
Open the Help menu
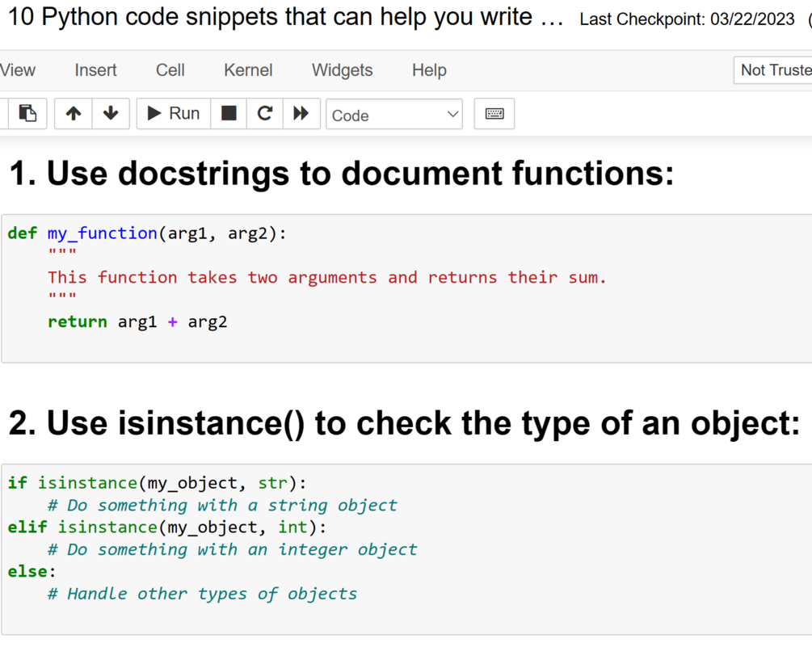(x=429, y=70)
